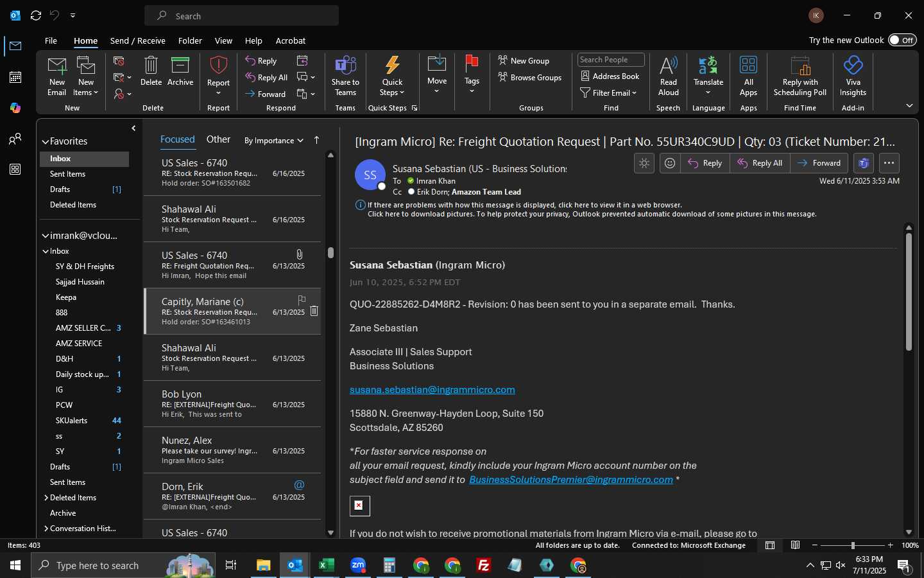Click the Address Book icon button

tap(610, 76)
